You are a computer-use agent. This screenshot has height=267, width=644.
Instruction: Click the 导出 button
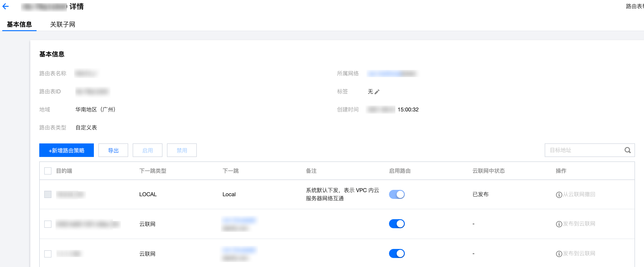tap(113, 150)
